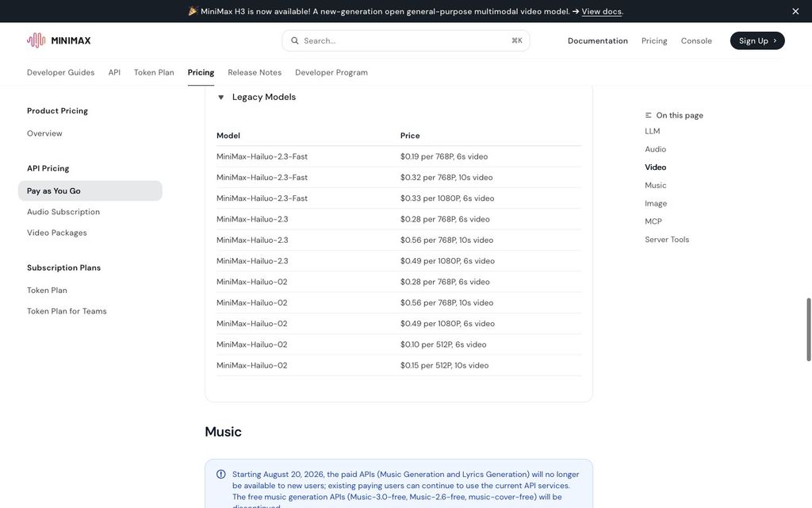Screen dimensions: 812x508
Task: Jump to LLM section
Action: [x=653, y=131]
